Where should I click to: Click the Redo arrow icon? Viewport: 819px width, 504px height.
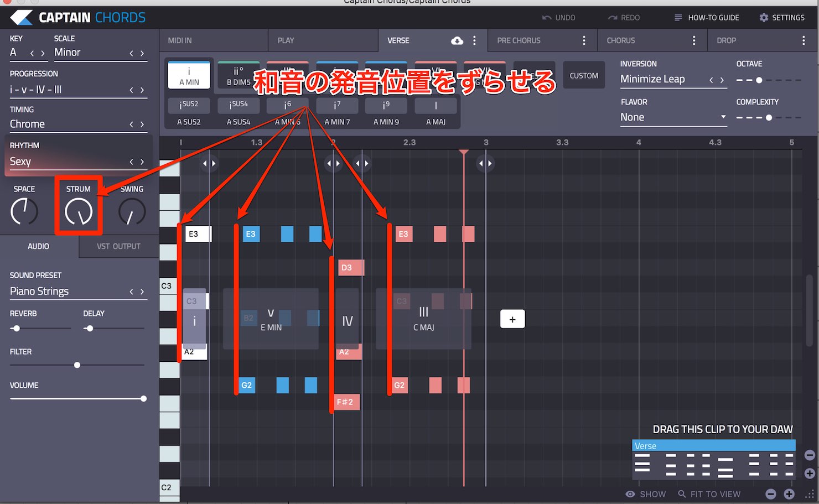[x=613, y=18]
